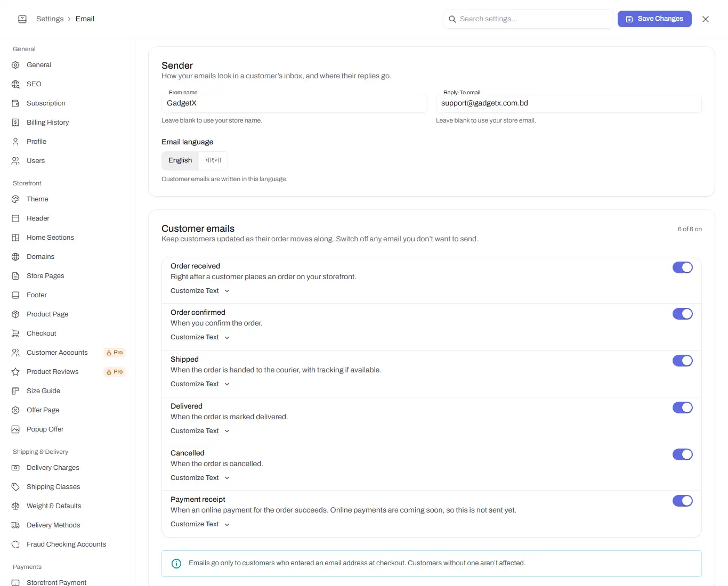
Task: Open Customer Accounts settings
Action: 68,353
